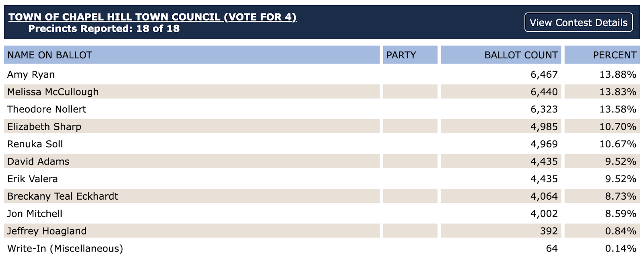
Task: Click Amy Ryan's ballot count 6,467
Action: [544, 74]
